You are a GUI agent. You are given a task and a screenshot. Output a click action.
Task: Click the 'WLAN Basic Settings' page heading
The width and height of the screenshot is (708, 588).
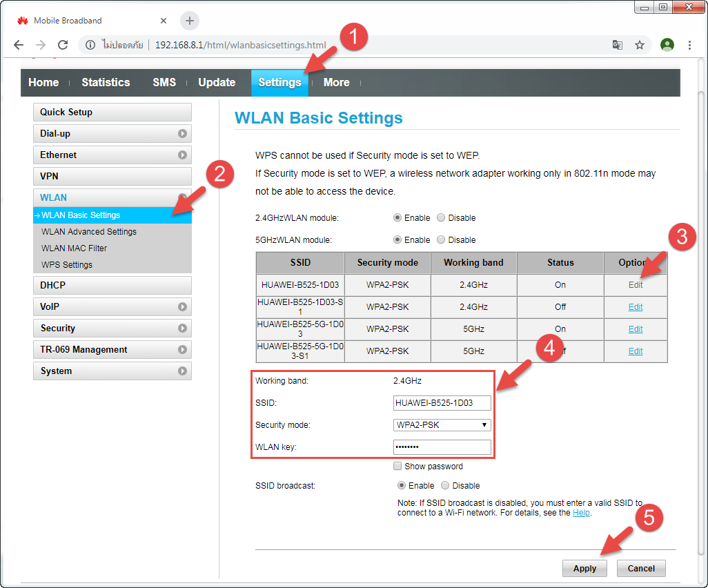[318, 118]
